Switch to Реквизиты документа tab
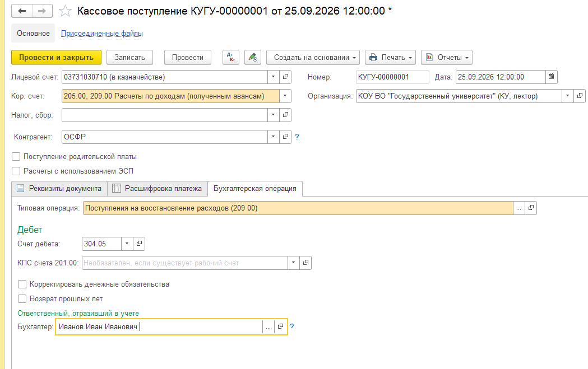The image size is (588, 369). [x=59, y=189]
